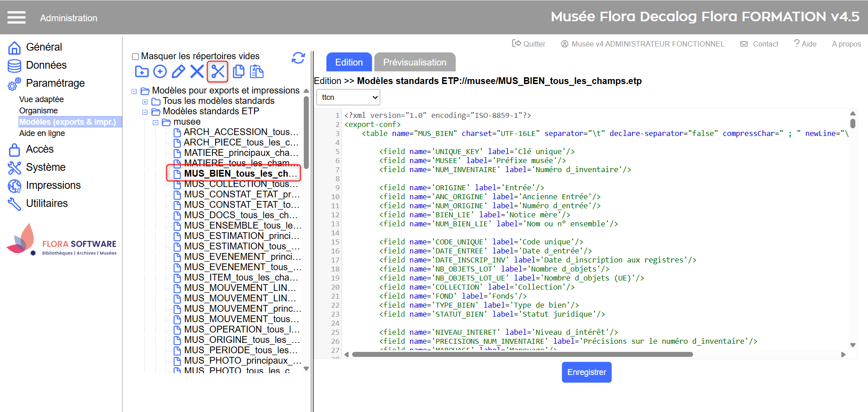
Task: Click the add new model plus icon
Action: (160, 71)
